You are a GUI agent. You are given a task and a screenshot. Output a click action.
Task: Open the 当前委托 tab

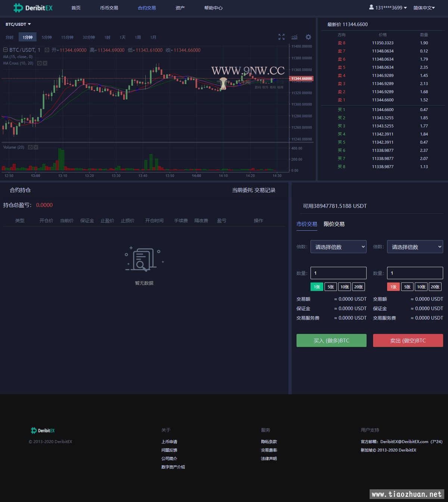[242, 190]
